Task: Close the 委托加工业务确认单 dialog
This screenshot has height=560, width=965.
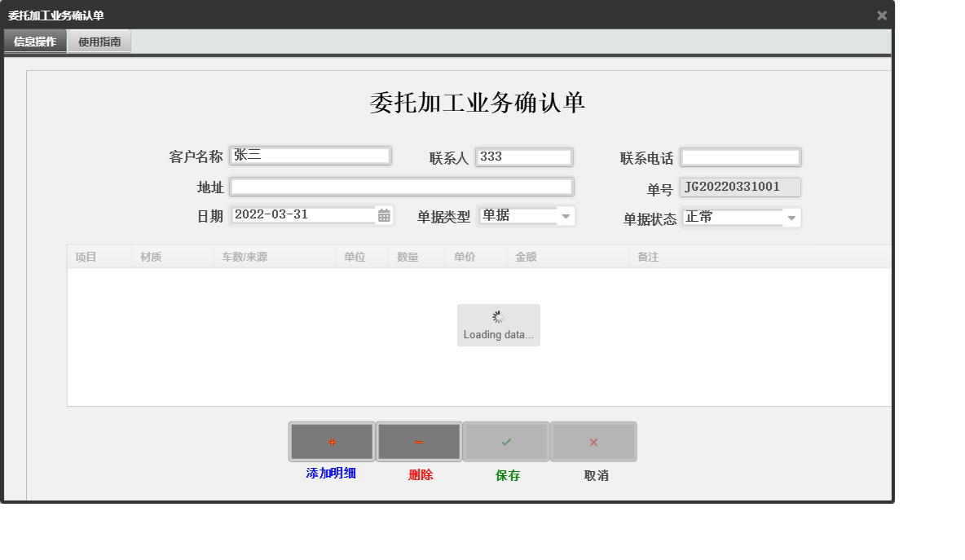Action: coord(881,14)
